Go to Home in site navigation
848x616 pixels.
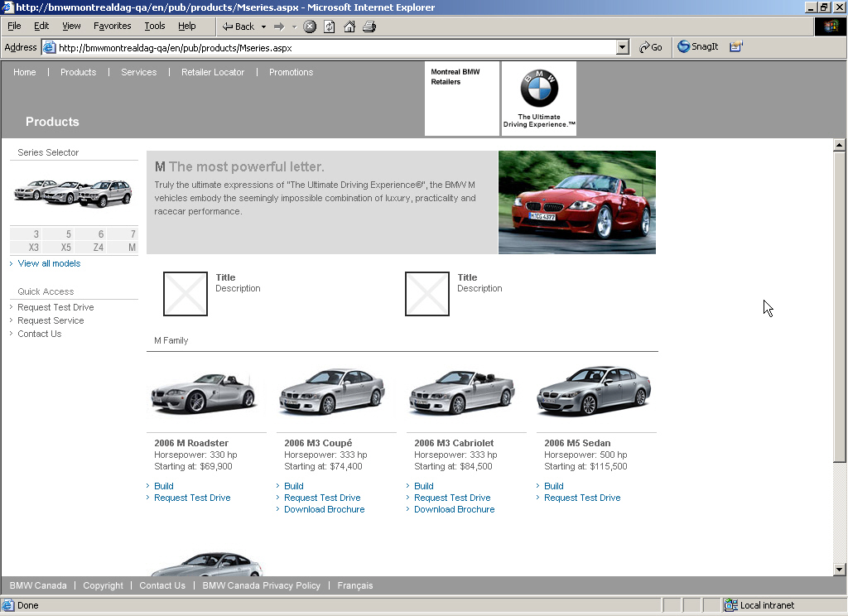(x=25, y=73)
